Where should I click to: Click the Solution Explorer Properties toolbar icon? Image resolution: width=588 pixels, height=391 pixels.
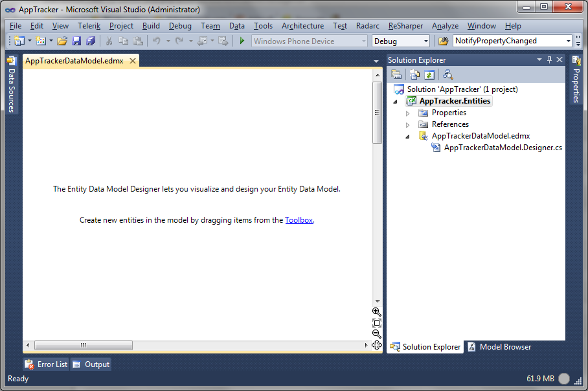click(x=396, y=74)
